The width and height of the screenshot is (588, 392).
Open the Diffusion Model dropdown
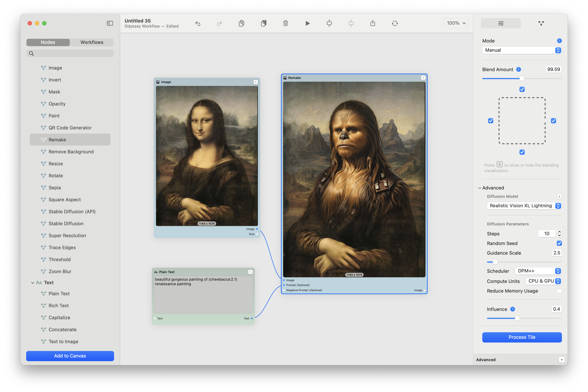coord(524,206)
